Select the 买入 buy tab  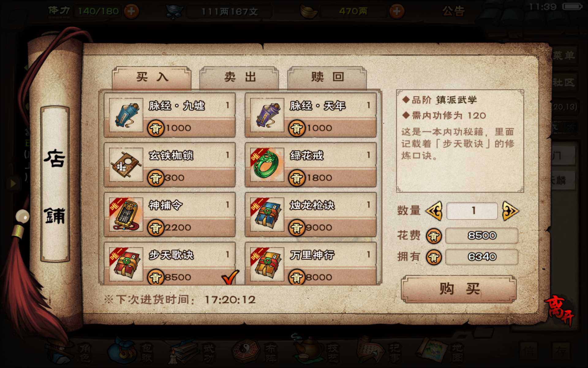[152, 77]
